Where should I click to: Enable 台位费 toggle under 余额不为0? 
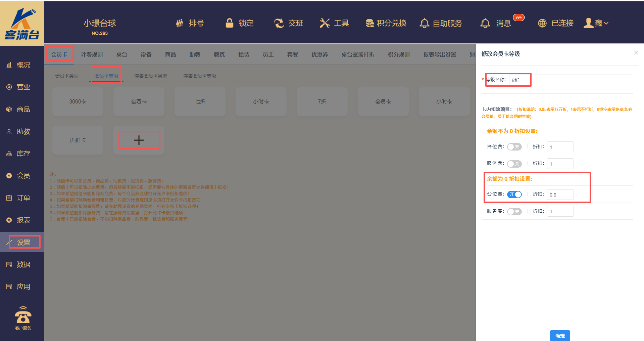514,147
